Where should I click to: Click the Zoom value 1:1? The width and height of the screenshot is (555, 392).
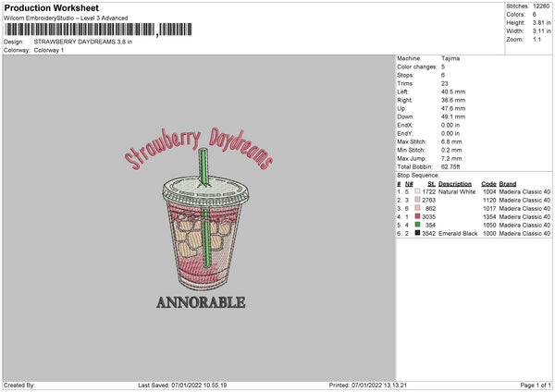coord(536,40)
